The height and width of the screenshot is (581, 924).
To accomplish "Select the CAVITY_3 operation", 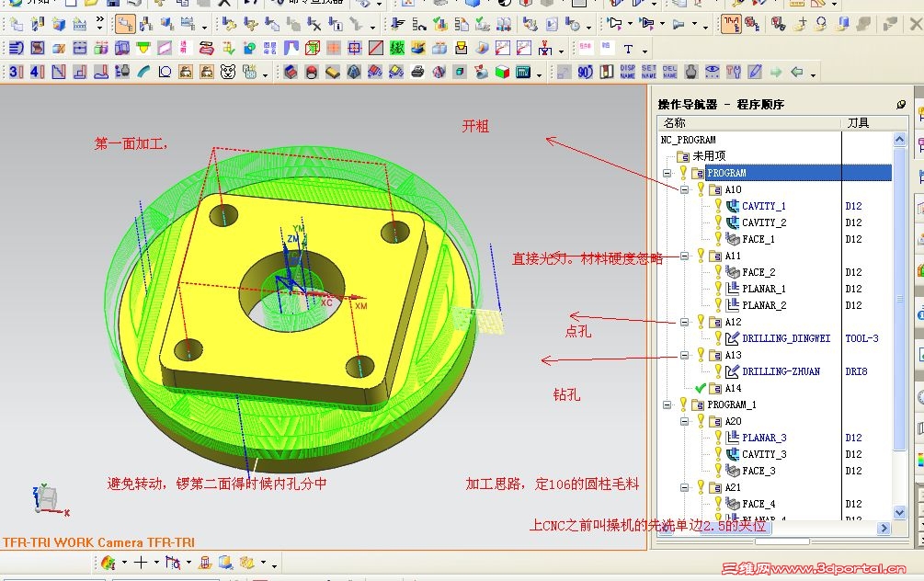I will click(x=764, y=454).
